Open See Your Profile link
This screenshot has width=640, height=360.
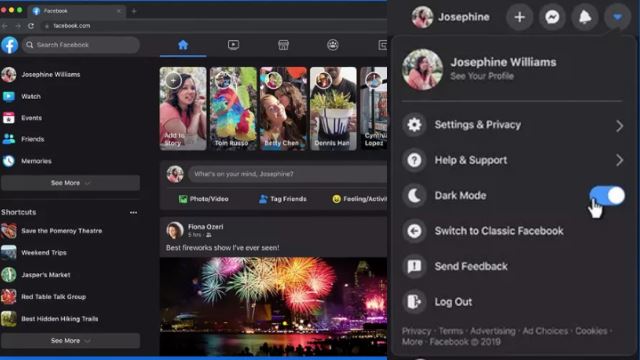[482, 76]
